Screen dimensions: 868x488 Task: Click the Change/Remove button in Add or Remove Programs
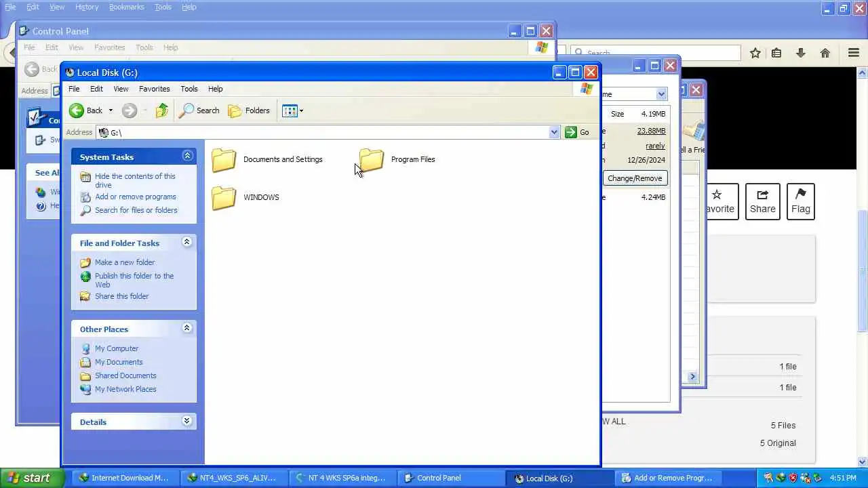pos(635,178)
